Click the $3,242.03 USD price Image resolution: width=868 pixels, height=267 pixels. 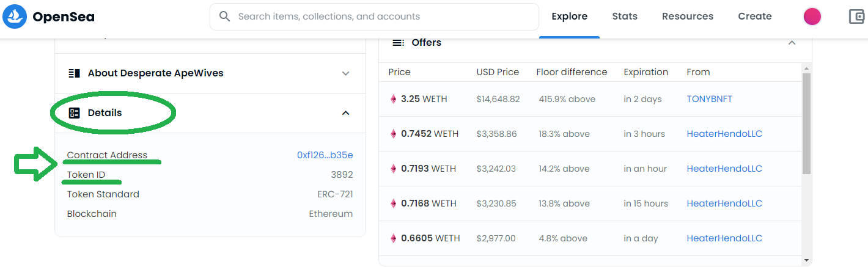coord(496,169)
